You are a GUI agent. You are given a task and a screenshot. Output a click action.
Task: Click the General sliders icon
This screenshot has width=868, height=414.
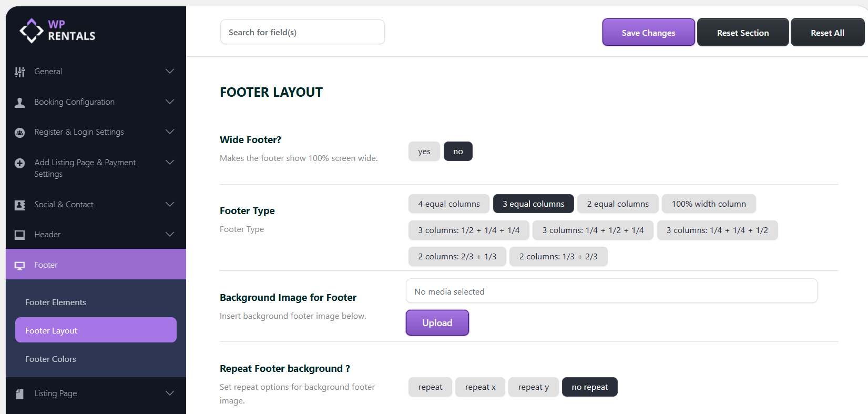(x=20, y=72)
